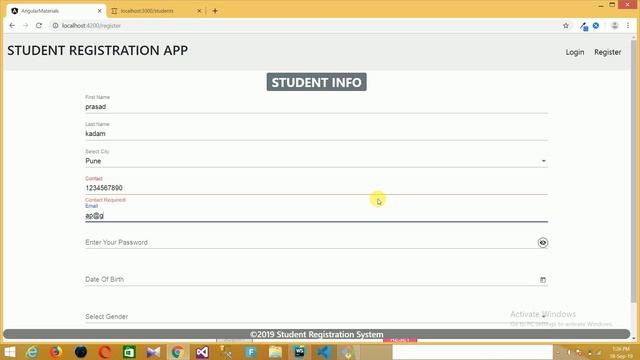Open Visual Studio Code from taskbar
Image resolution: width=640 pixels, height=360 pixels.
point(324,352)
